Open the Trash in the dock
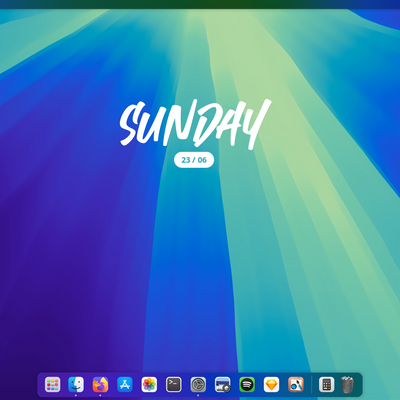The width and height of the screenshot is (400, 400). coord(348,385)
